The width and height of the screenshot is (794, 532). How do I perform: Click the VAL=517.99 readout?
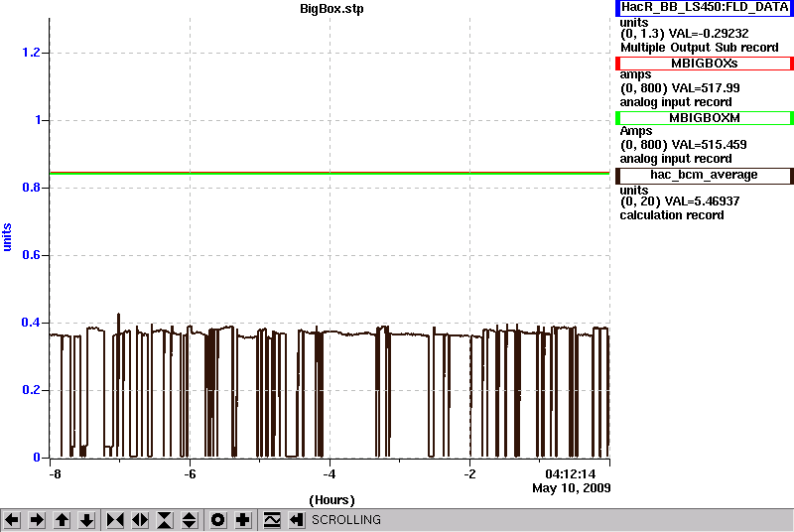tap(705, 88)
